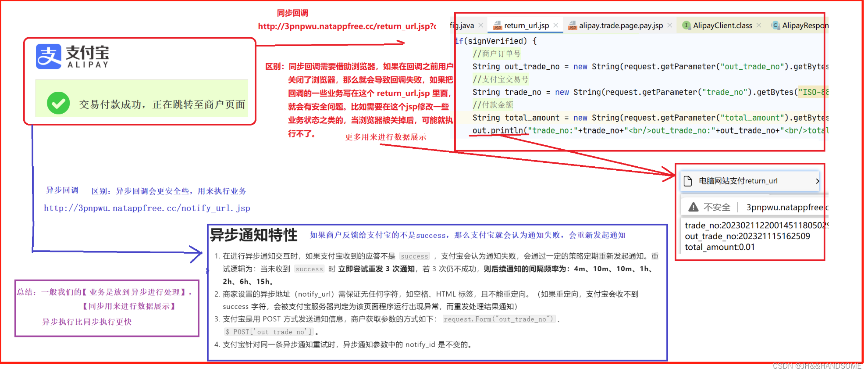Open the AlipayClient.class editor tab
Viewport: 868px width, 373px height.
tap(722, 25)
